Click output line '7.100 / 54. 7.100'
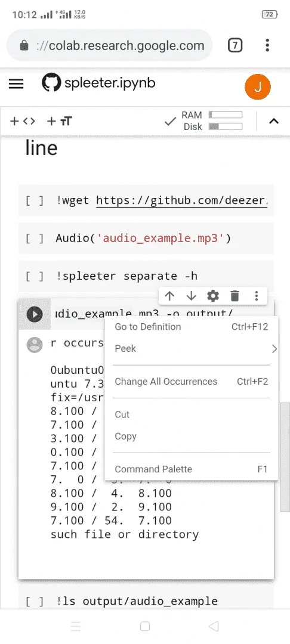This screenshot has width=290, height=644. pyautogui.click(x=111, y=521)
